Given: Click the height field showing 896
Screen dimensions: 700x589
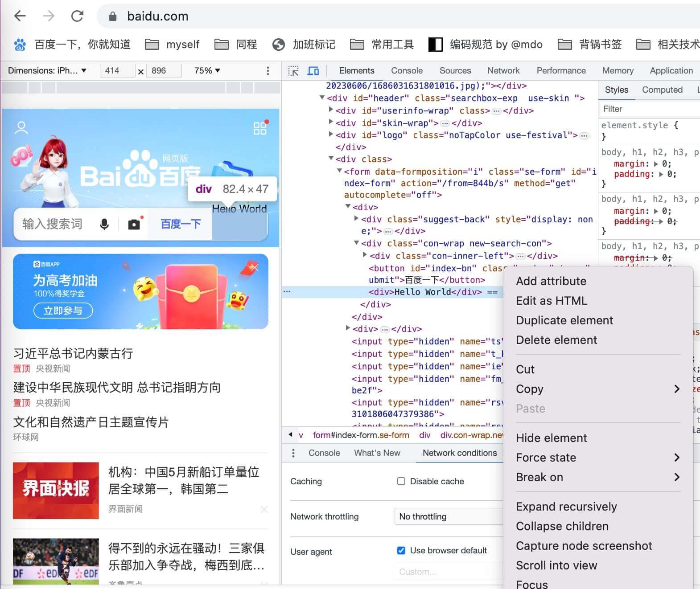Looking at the screenshot, I should [x=164, y=71].
